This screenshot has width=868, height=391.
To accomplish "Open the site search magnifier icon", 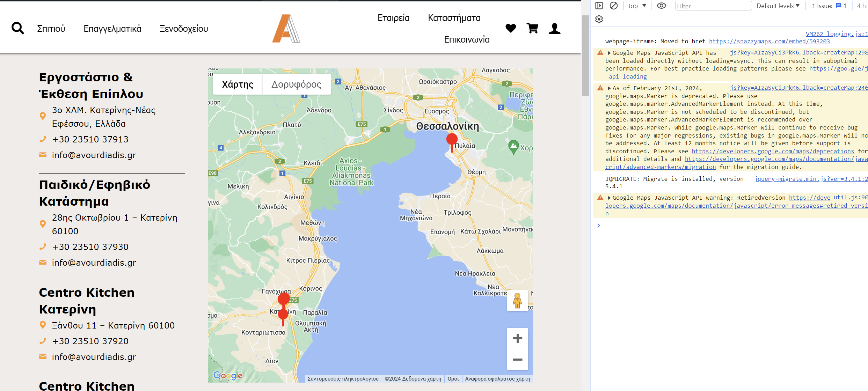I will pos(18,28).
